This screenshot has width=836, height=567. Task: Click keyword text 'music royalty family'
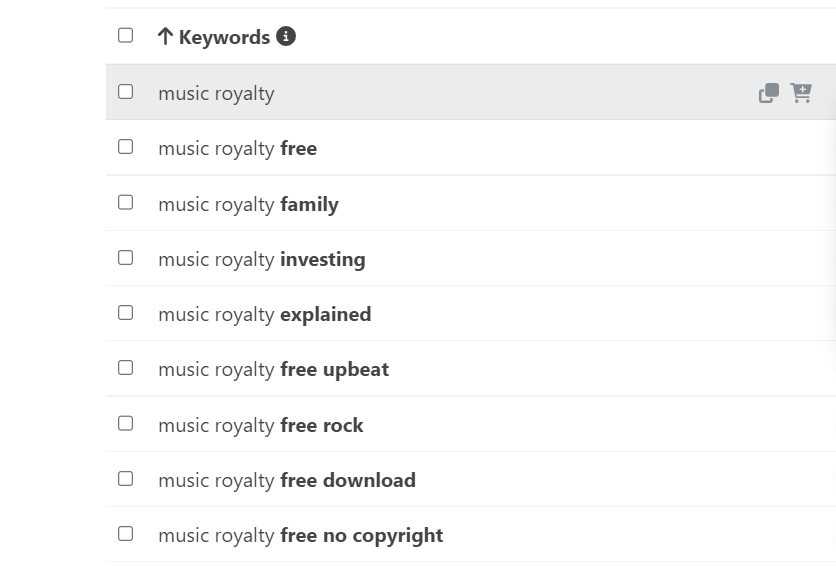click(248, 204)
